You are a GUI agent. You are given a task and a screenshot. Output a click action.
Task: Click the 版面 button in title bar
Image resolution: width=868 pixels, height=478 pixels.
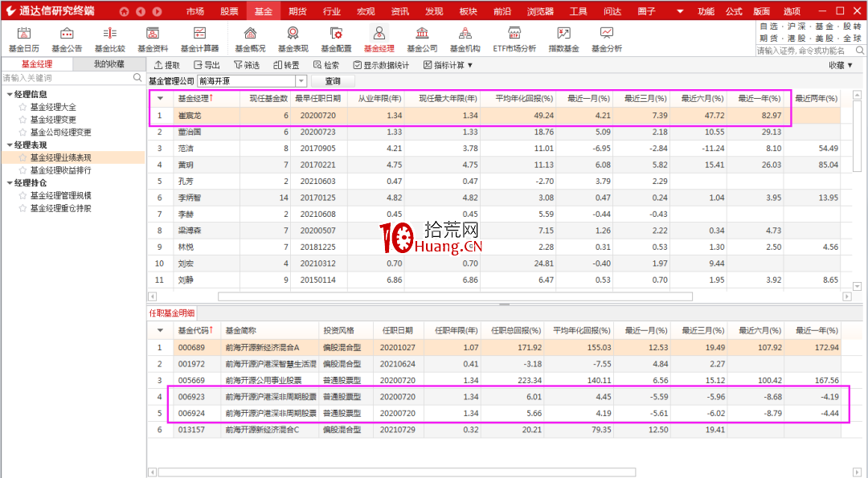pos(762,11)
